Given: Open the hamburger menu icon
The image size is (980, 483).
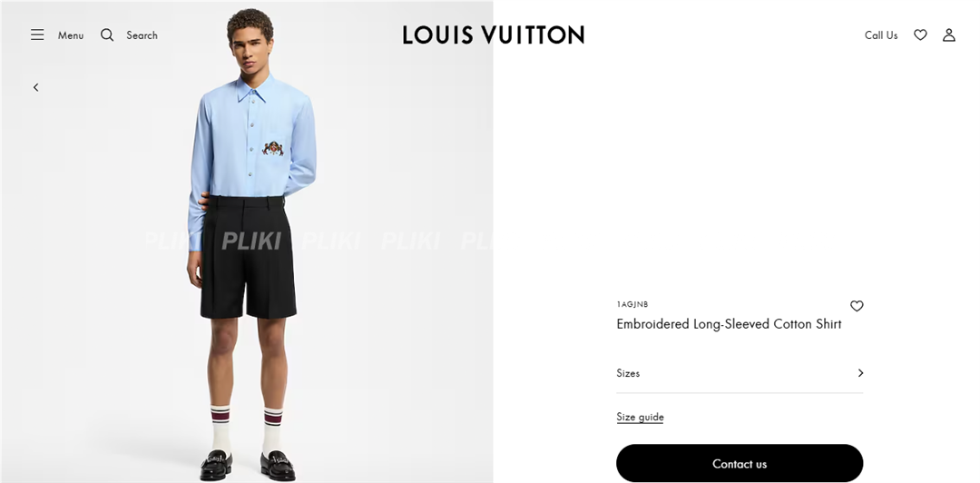Looking at the screenshot, I should (37, 35).
